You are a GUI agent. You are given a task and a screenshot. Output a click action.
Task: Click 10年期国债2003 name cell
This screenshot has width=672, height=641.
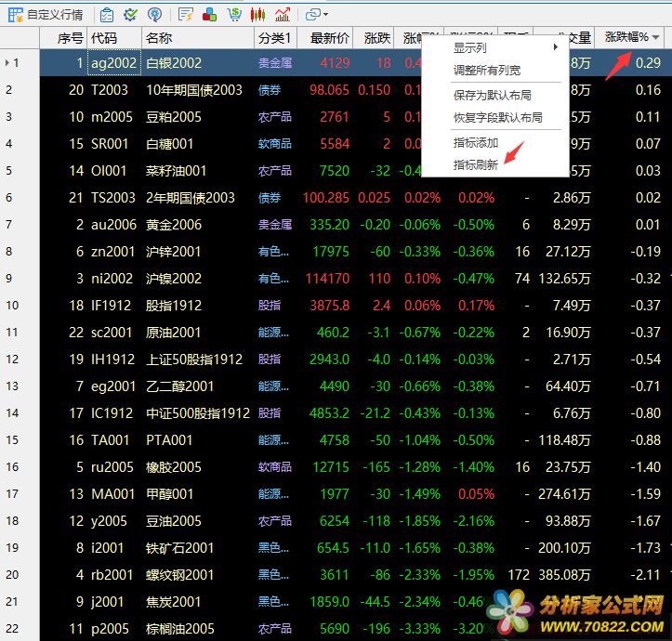(x=194, y=90)
